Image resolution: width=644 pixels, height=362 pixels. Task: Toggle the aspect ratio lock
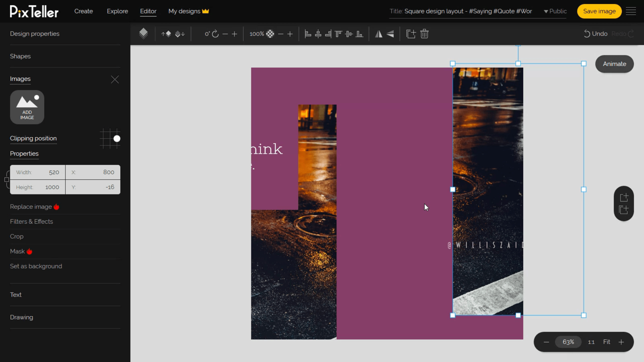6,180
